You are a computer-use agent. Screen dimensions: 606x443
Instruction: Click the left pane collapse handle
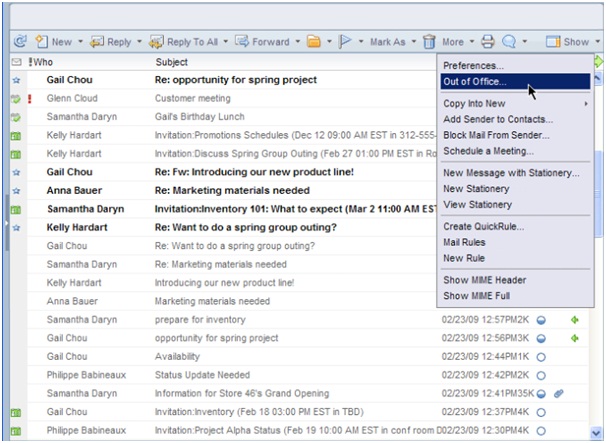pyautogui.click(x=7, y=223)
